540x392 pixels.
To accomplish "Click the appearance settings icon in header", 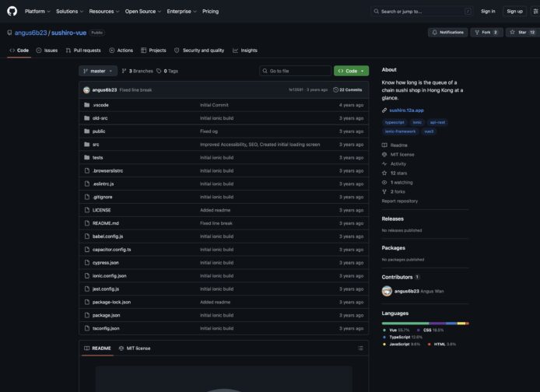I will (535, 12).
